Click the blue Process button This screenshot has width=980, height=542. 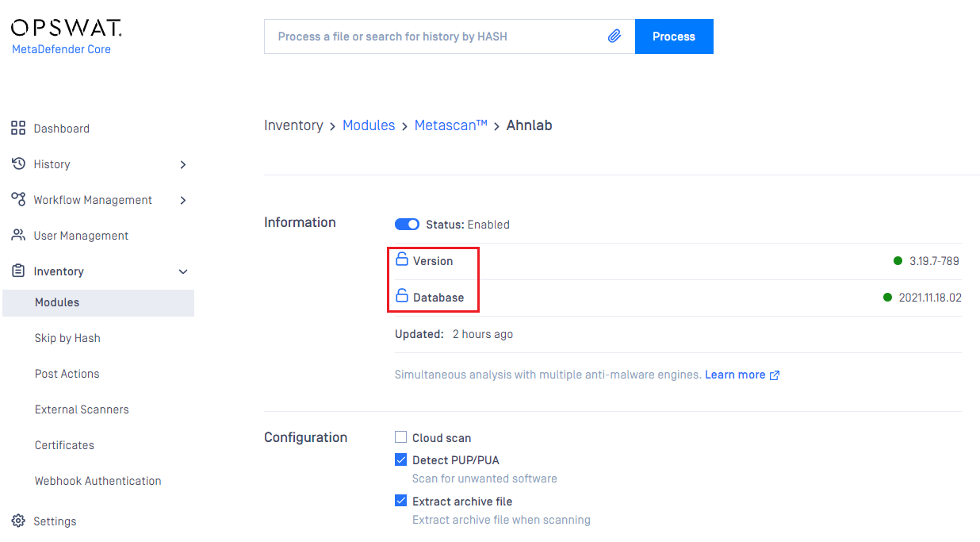674,37
